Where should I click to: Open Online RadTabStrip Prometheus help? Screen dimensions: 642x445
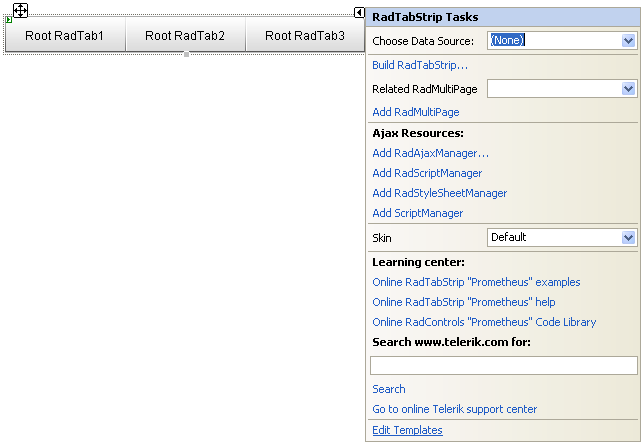[x=463, y=302]
